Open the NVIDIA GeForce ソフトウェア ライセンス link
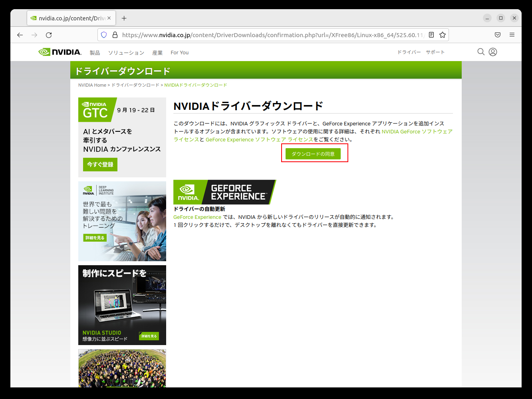Viewport: 532px width, 399px height. [x=417, y=131]
